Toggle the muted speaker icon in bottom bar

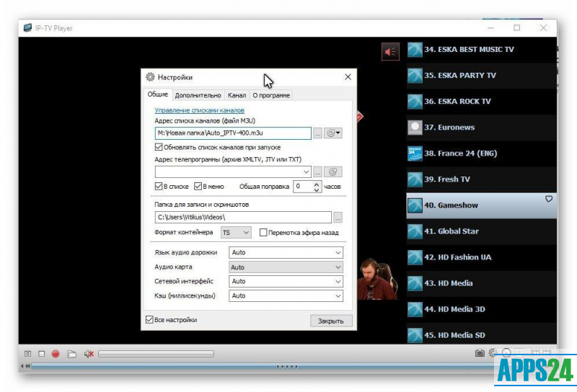click(x=89, y=354)
